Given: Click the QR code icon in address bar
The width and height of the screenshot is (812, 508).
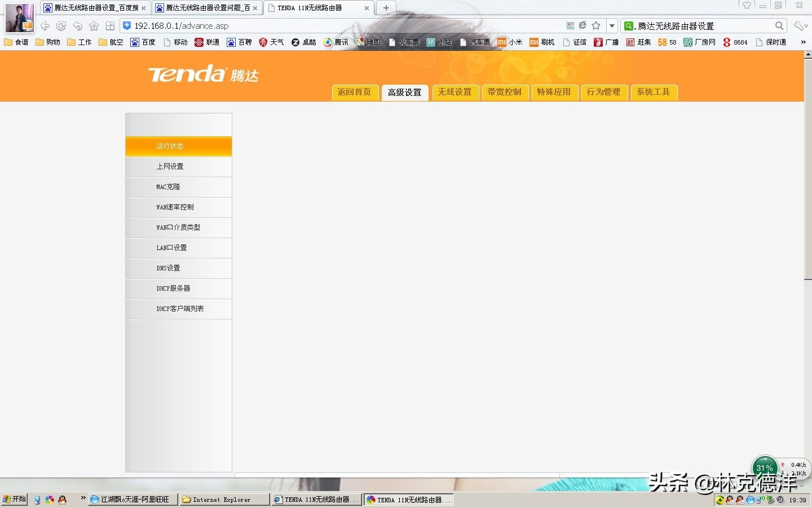Looking at the screenshot, I should 570,25.
